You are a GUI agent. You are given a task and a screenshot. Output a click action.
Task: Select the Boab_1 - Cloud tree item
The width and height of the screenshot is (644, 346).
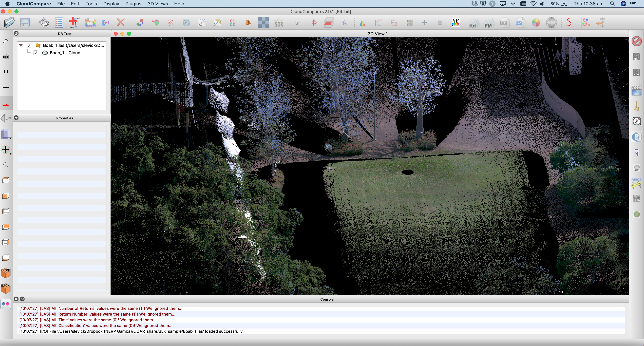(x=65, y=53)
